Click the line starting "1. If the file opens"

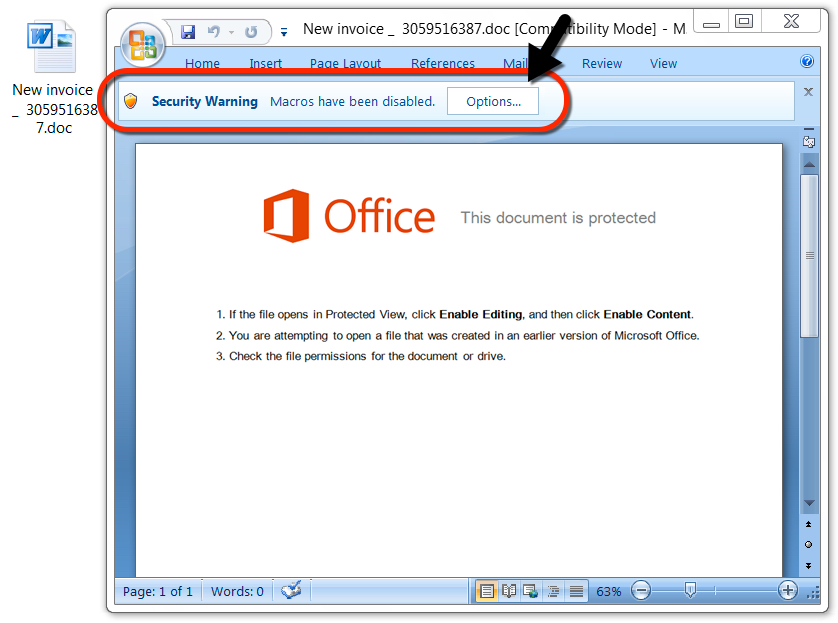click(x=455, y=315)
